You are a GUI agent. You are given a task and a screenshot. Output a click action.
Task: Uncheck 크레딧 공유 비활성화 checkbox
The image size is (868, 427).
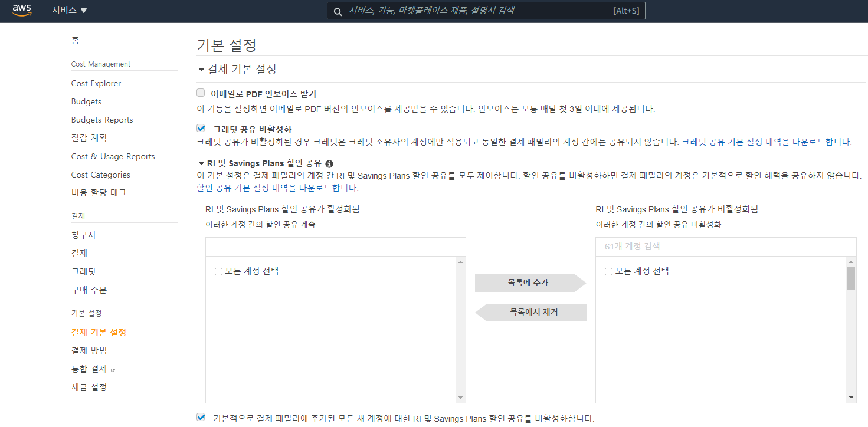[201, 127]
